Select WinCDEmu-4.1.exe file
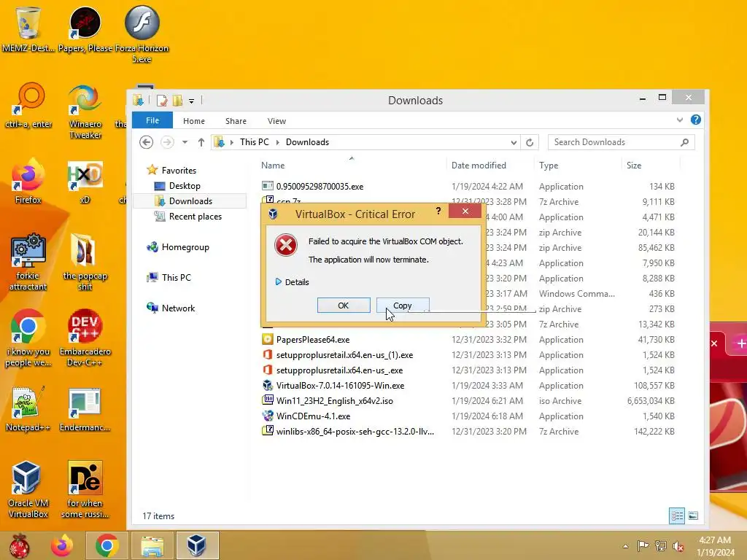The width and height of the screenshot is (747, 560). (x=313, y=416)
